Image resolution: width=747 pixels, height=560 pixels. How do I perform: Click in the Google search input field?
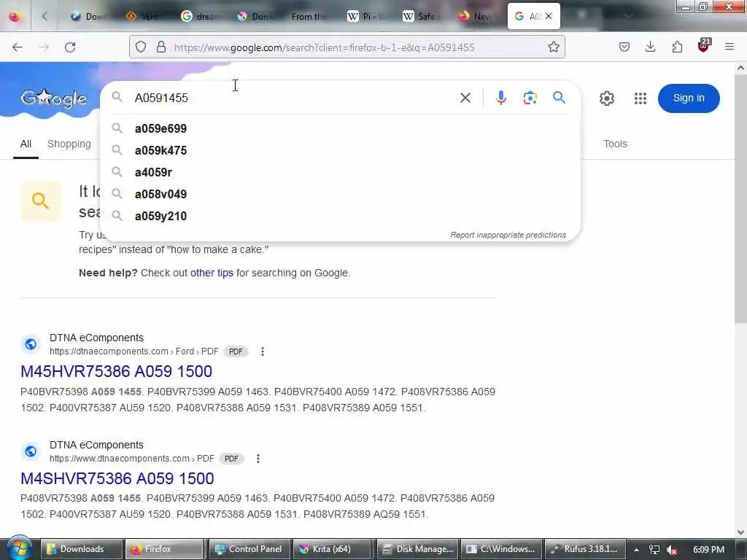pos(290,98)
